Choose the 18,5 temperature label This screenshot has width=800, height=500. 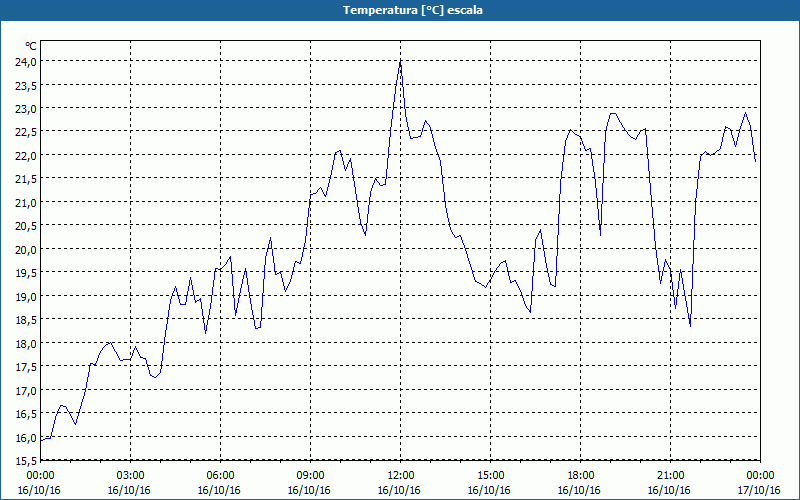(x=26, y=320)
